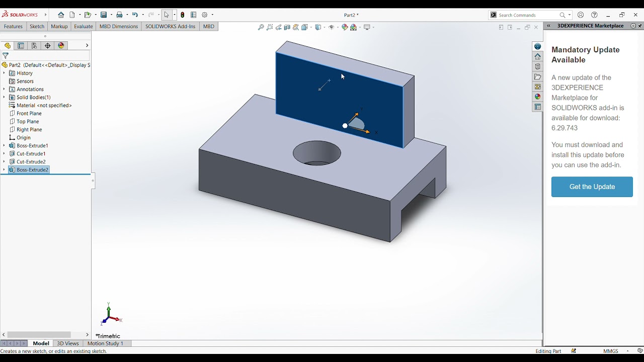644x362 pixels.
Task: Click the Open file icon
Action: (x=88, y=15)
